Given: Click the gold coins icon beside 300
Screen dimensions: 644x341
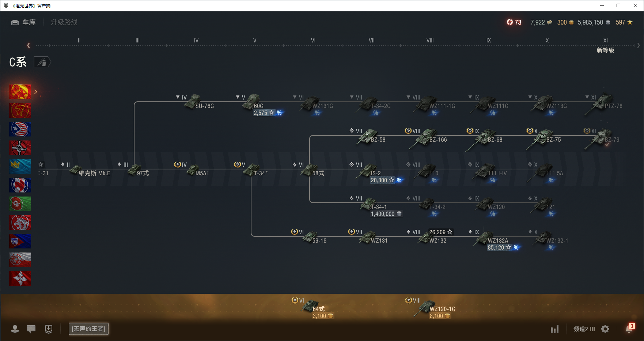Looking at the screenshot, I should tap(571, 23).
